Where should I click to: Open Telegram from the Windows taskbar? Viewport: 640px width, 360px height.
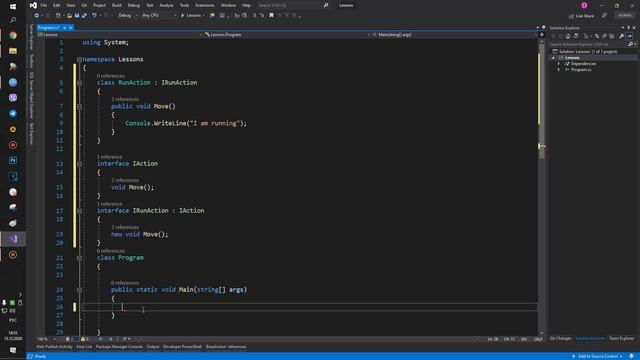pos(13,113)
